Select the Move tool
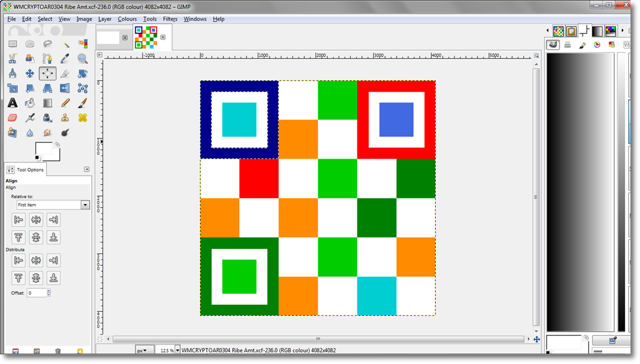Viewport: 640px width, 364px height. (x=30, y=73)
